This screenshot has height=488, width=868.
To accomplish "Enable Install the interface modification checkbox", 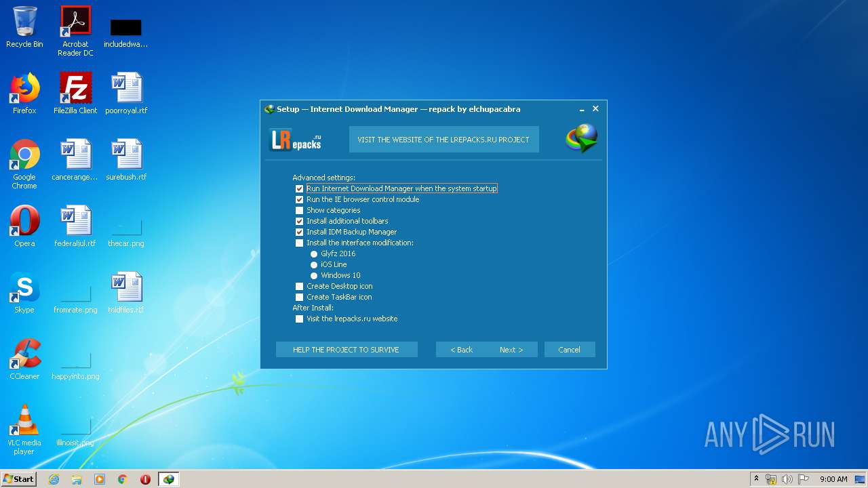I will [299, 243].
